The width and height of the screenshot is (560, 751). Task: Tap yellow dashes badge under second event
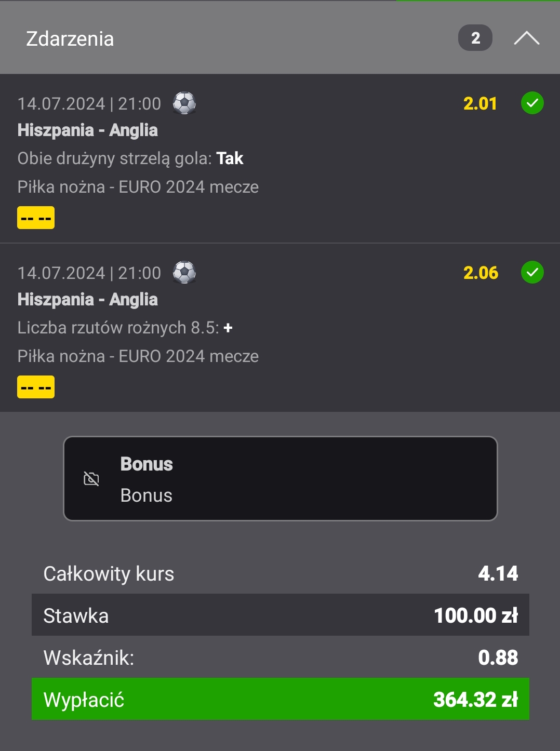36,387
